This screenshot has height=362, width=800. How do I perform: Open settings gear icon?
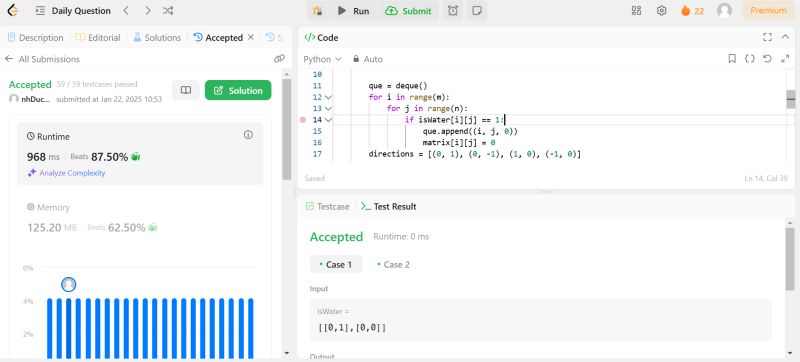(x=661, y=11)
